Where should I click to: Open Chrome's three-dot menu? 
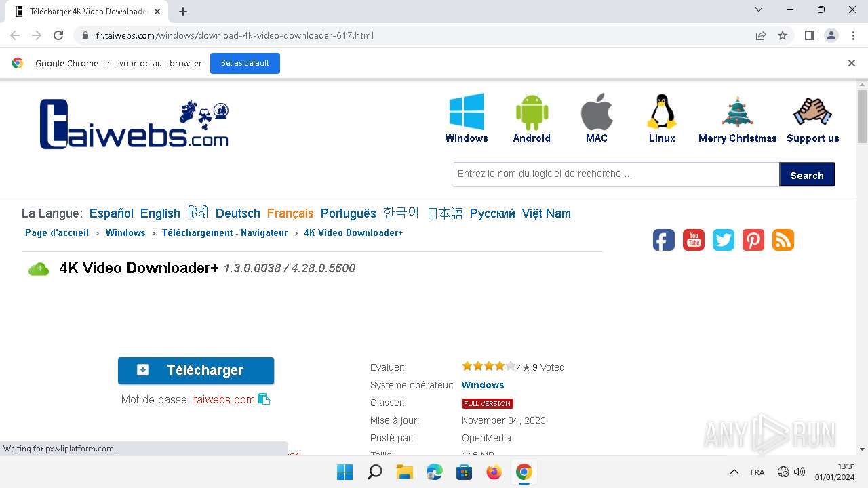852,35
